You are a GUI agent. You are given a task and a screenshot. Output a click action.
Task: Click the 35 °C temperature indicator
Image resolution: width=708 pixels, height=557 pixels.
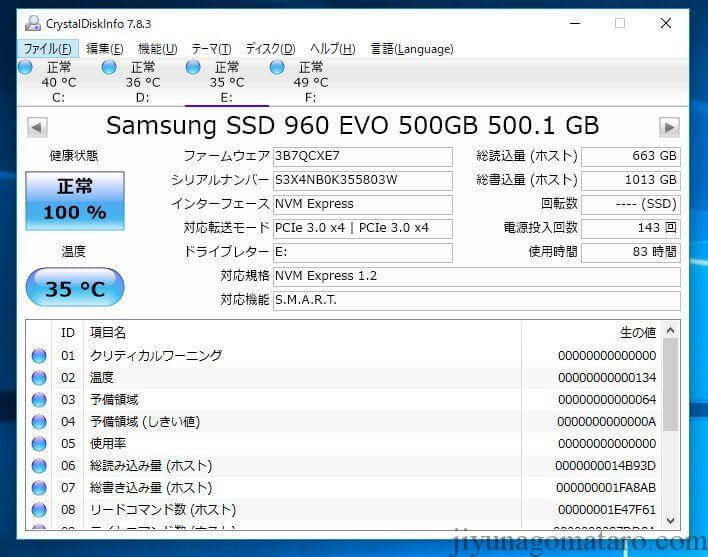(75, 288)
